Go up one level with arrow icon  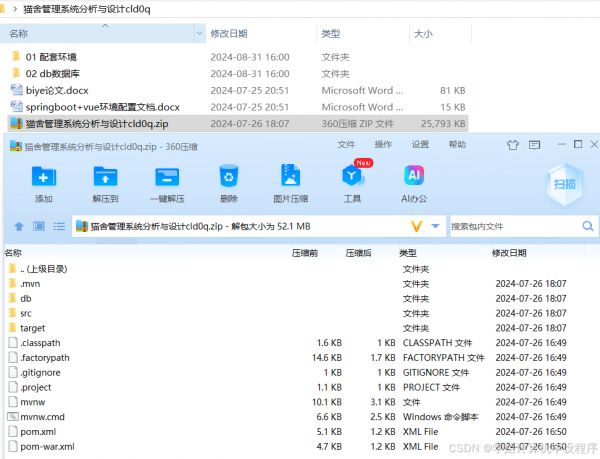(x=19, y=226)
